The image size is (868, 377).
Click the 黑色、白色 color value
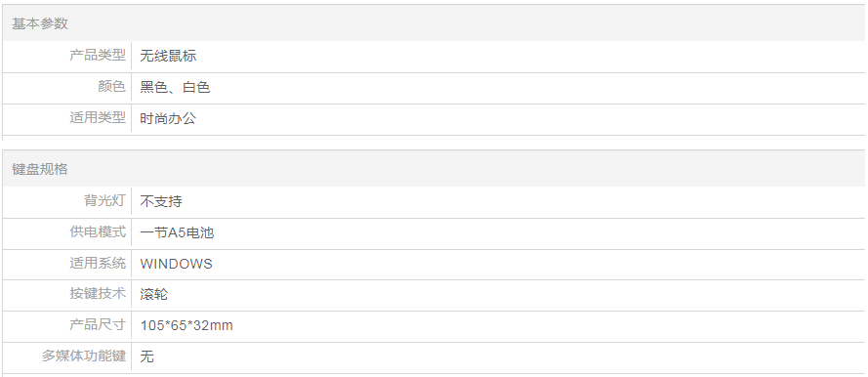175,88
